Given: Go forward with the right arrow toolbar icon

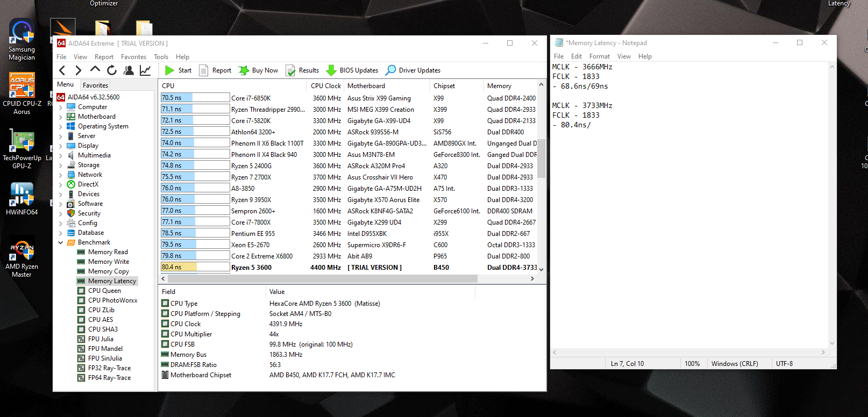Looking at the screenshot, I should [79, 70].
